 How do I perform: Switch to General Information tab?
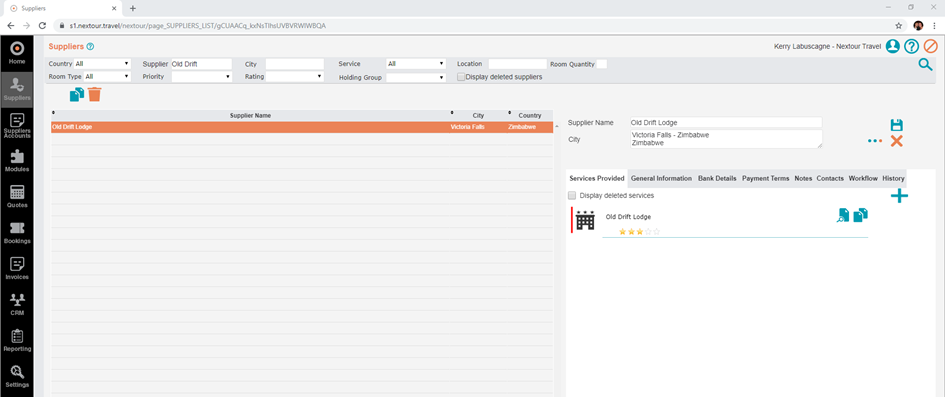click(661, 179)
